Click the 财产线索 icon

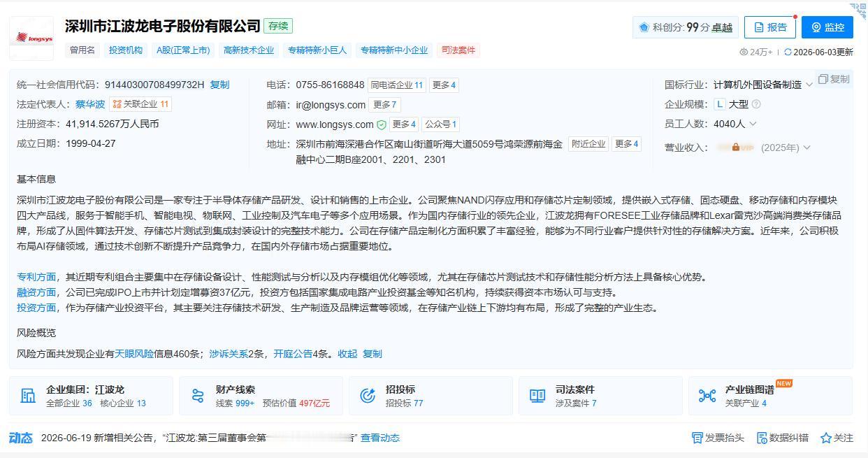(198, 396)
